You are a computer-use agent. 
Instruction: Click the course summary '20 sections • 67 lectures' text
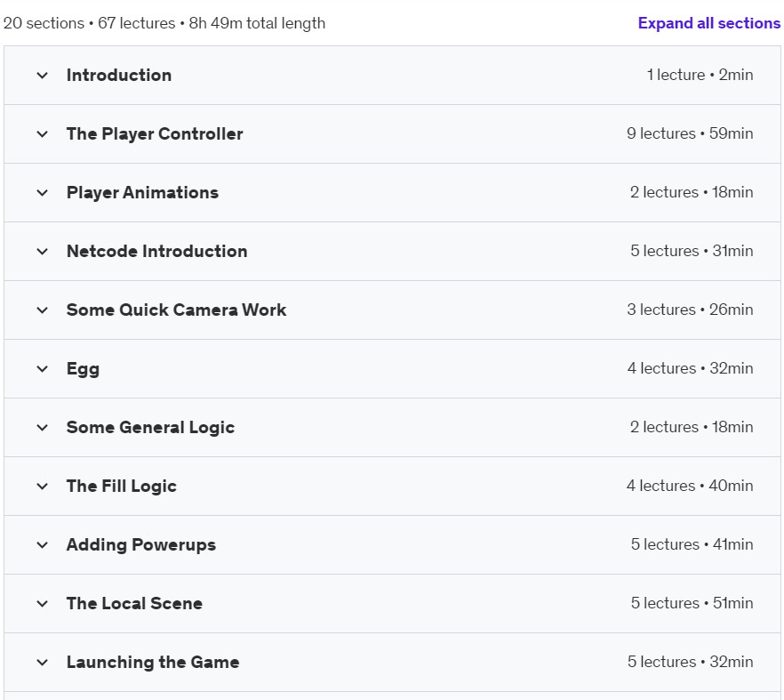[x=90, y=23]
